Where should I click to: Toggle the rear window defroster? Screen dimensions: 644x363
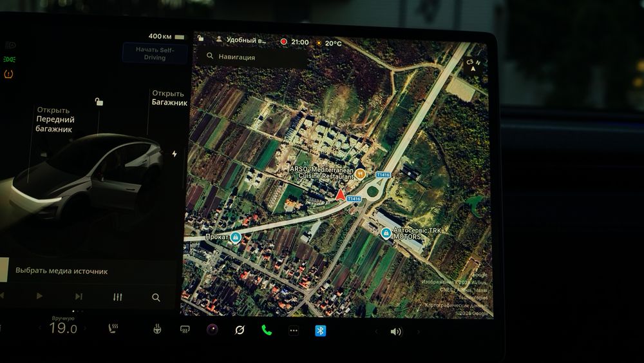tap(185, 329)
